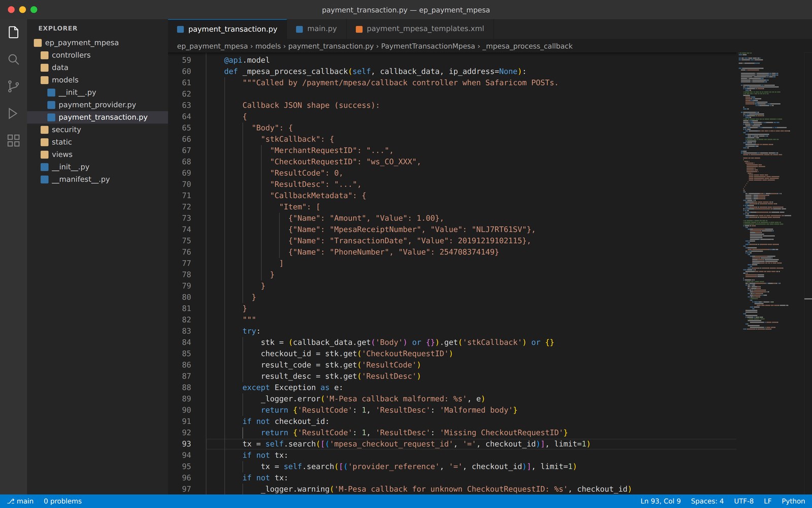The width and height of the screenshot is (812, 508).
Task: Open payment_provider.py in explorer
Action: click(x=97, y=105)
